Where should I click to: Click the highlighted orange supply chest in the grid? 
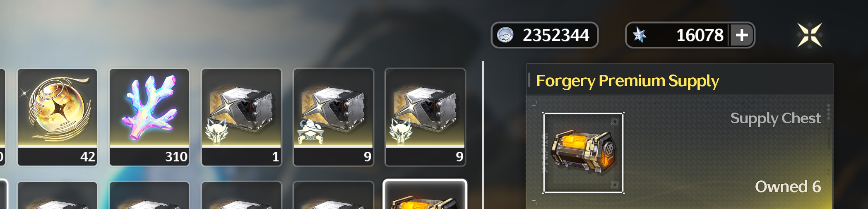[x=425, y=195]
